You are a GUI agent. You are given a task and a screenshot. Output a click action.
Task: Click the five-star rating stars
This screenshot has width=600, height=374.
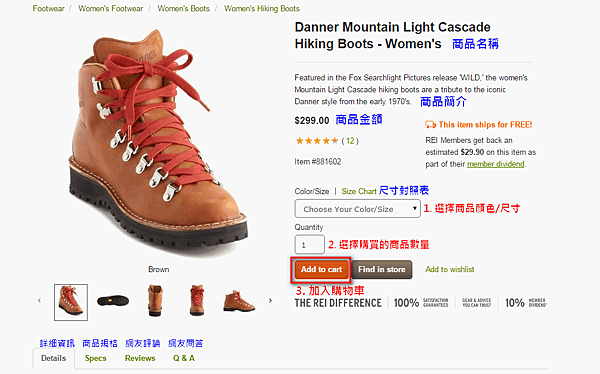[x=317, y=141]
